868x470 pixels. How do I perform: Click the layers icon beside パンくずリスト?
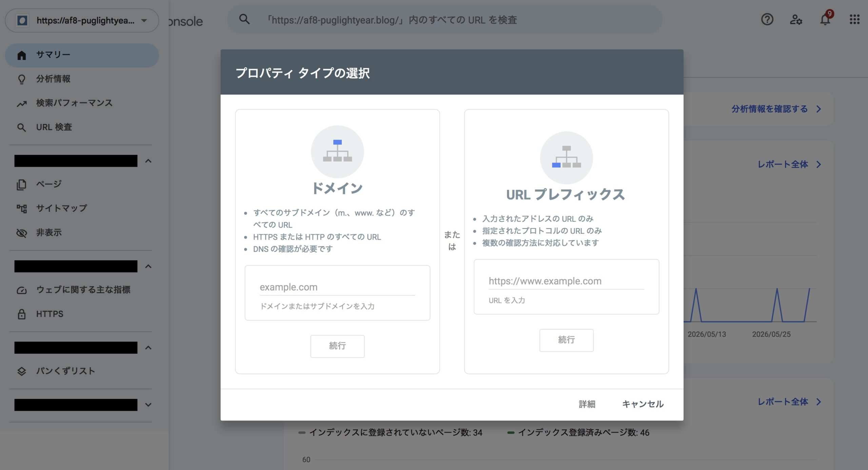tap(22, 371)
